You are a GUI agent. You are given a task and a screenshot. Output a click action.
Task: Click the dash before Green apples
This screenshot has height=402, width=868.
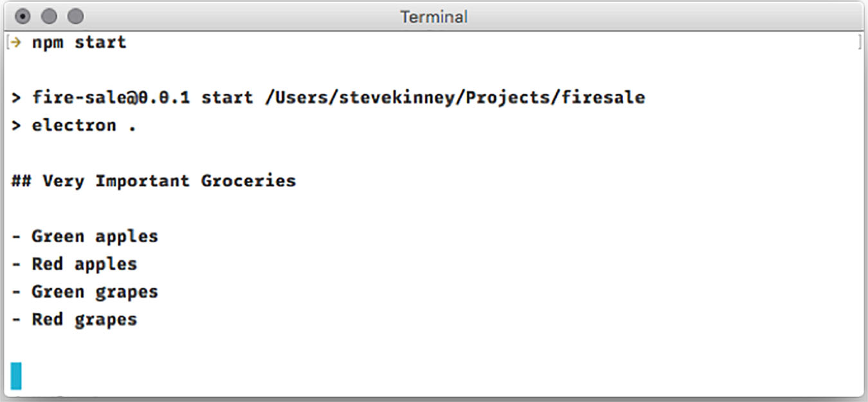[x=17, y=237]
